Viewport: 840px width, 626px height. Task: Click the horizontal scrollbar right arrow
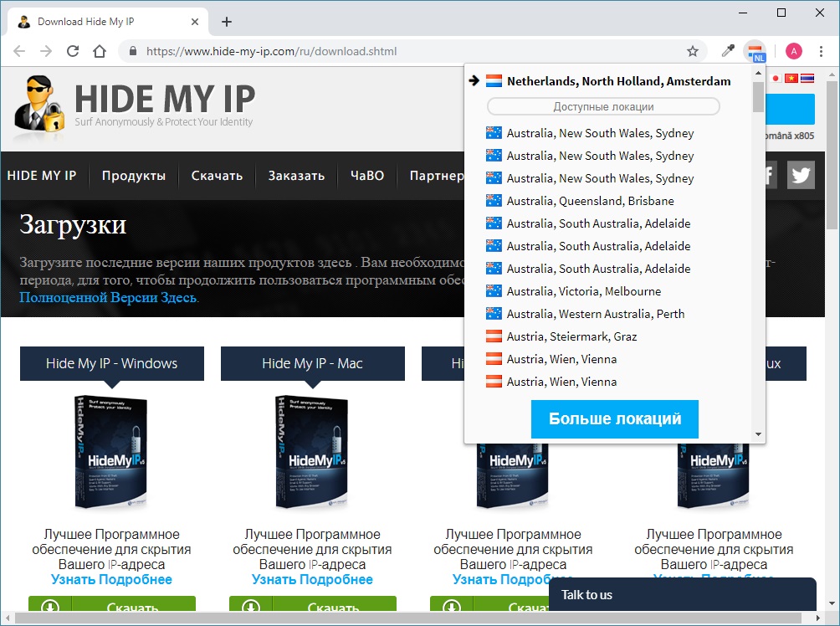point(818,618)
